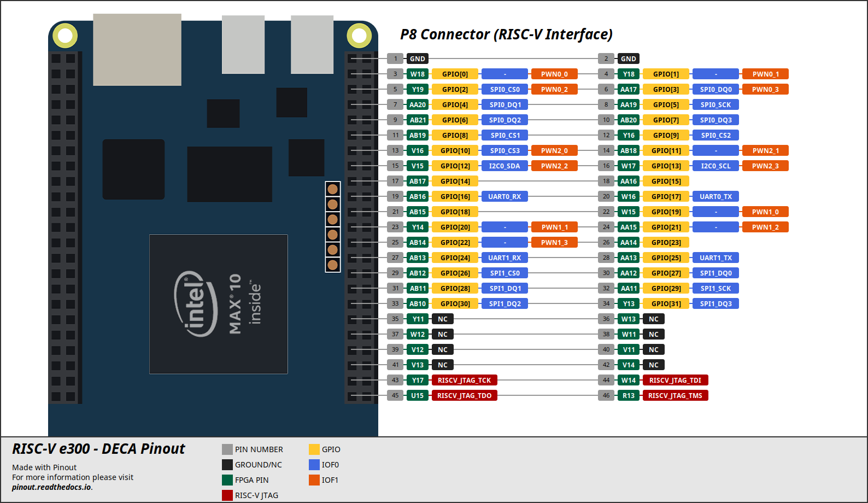Click the top-left mounting hole on the board
The width and height of the screenshot is (868, 503).
pyautogui.click(x=65, y=36)
